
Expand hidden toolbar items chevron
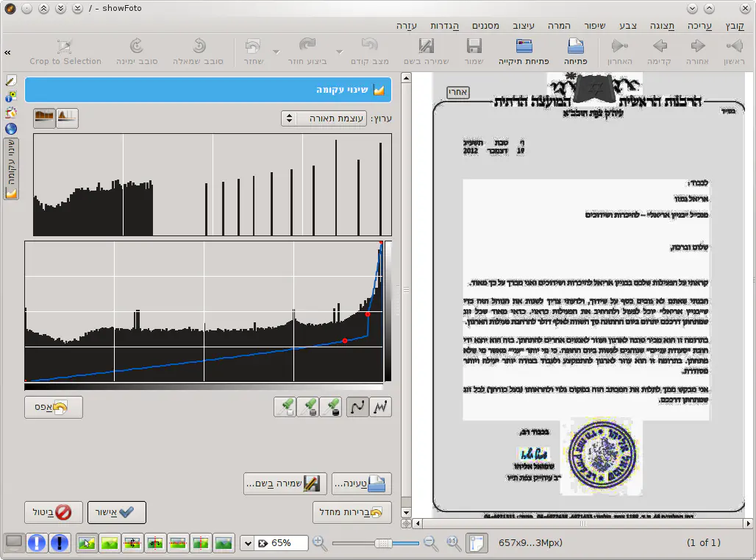point(7,52)
